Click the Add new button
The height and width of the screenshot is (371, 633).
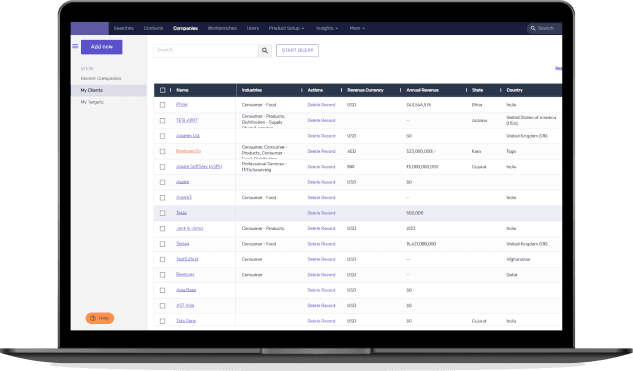tap(102, 47)
